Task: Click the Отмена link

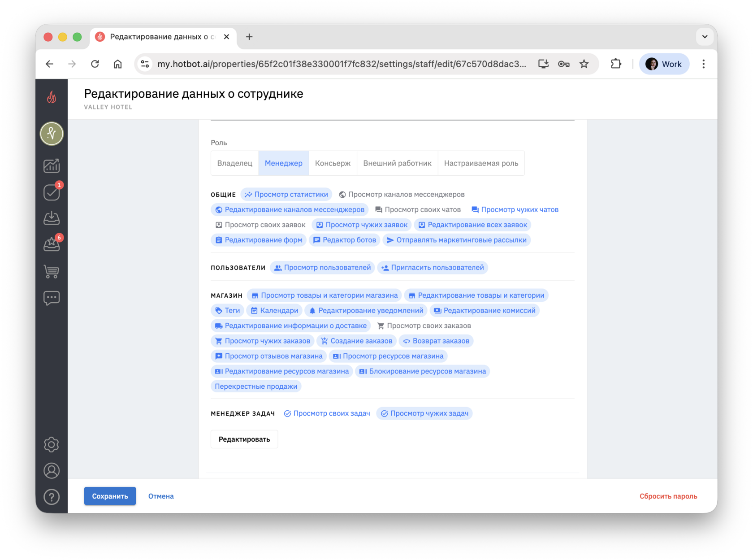Action: click(x=161, y=496)
